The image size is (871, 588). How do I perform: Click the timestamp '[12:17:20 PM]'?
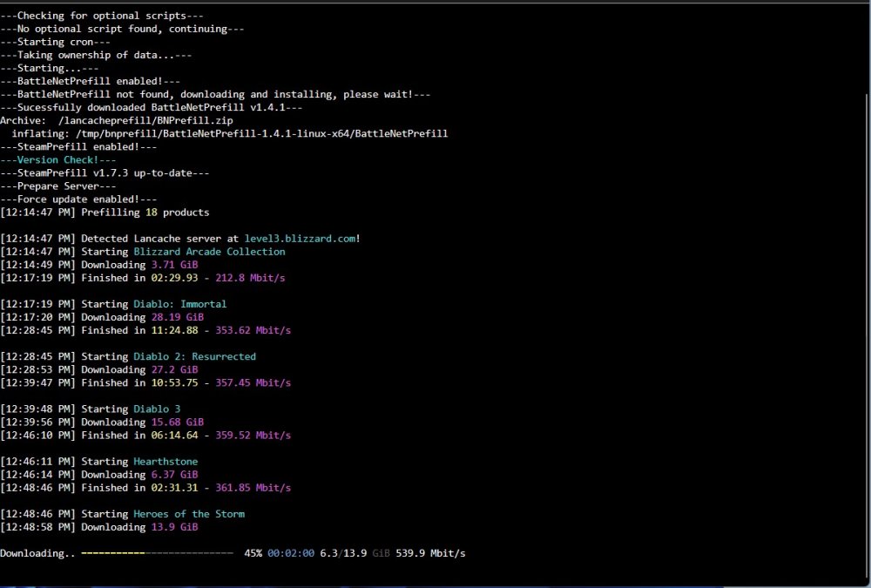click(x=37, y=317)
